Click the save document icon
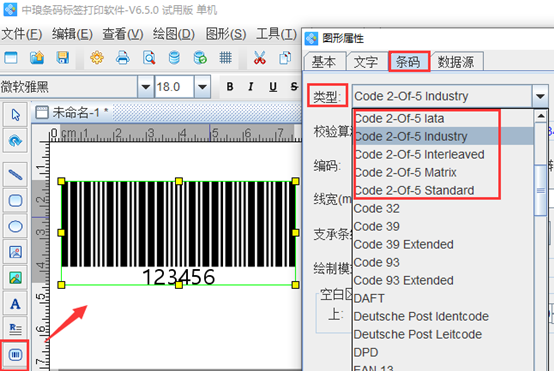The width and height of the screenshot is (554, 371). click(63, 58)
